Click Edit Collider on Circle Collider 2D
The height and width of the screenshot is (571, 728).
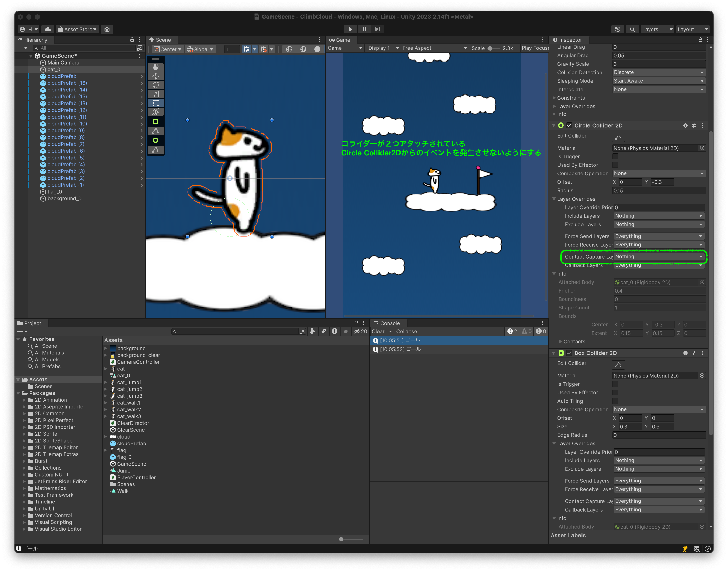pyautogui.click(x=618, y=137)
